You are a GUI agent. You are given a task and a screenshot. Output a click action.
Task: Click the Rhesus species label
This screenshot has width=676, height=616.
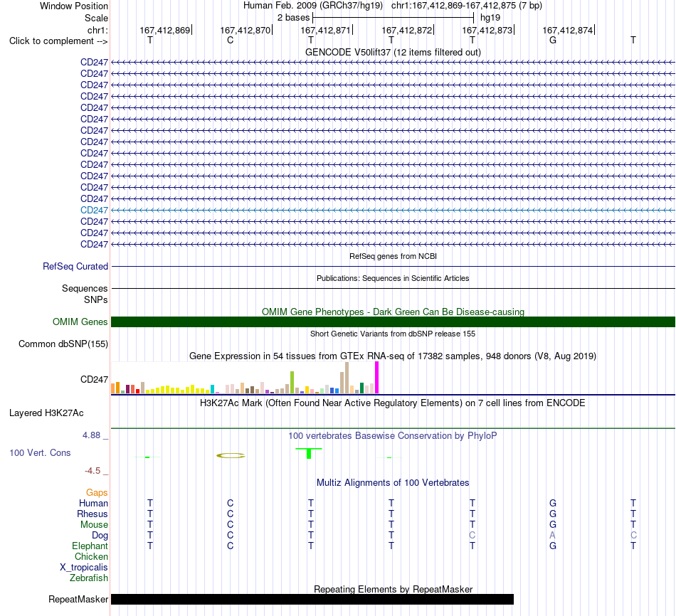tap(93, 514)
